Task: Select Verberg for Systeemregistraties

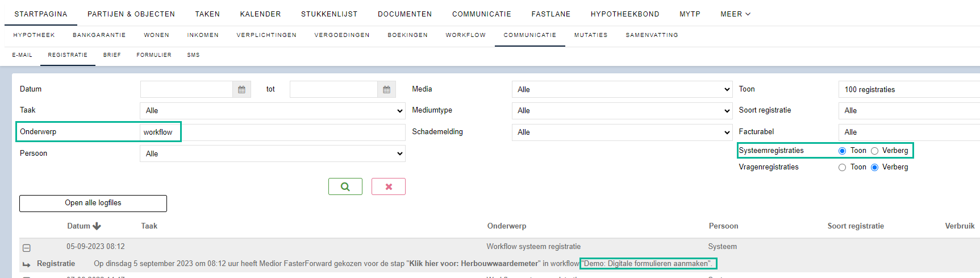Action: pyautogui.click(x=874, y=151)
